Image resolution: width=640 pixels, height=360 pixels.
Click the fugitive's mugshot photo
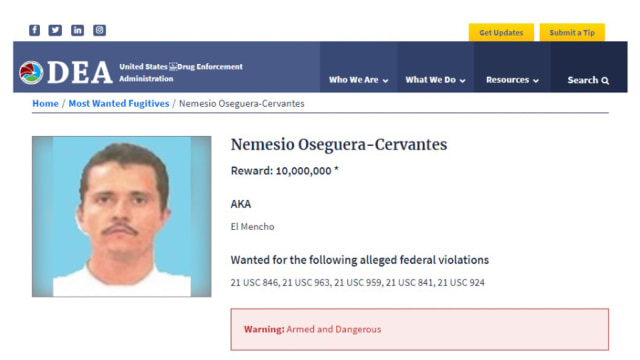[122, 216]
